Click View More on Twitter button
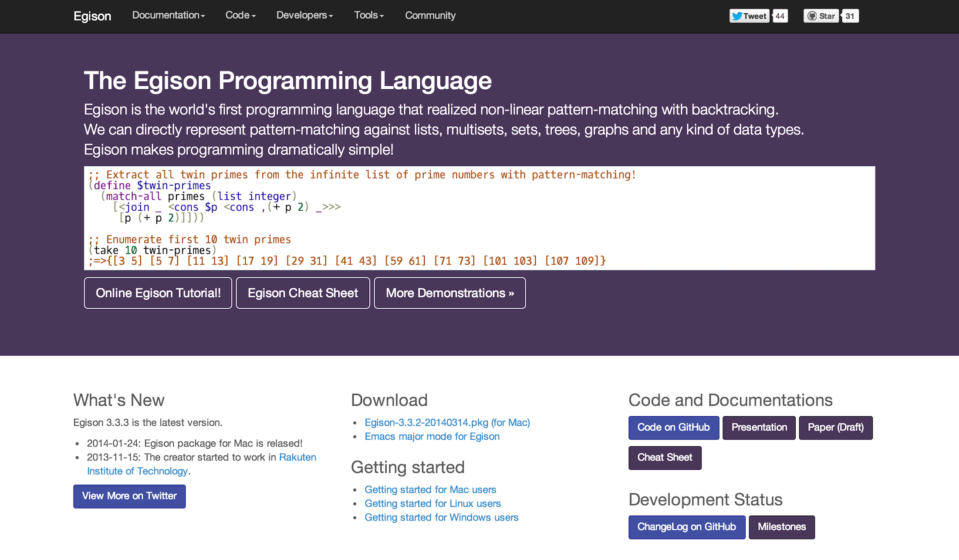The image size is (959, 560). (x=129, y=496)
